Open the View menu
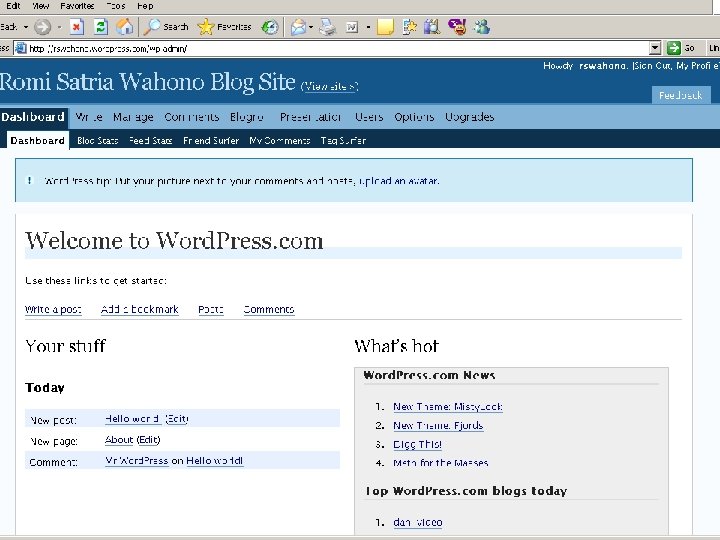The height and width of the screenshot is (540, 720). [40, 6]
